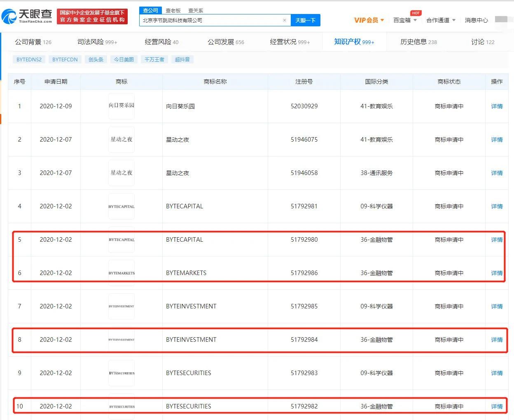Click the BYTEDNS2 tag link
Viewport: 514px width, 420px height.
[x=28, y=59]
